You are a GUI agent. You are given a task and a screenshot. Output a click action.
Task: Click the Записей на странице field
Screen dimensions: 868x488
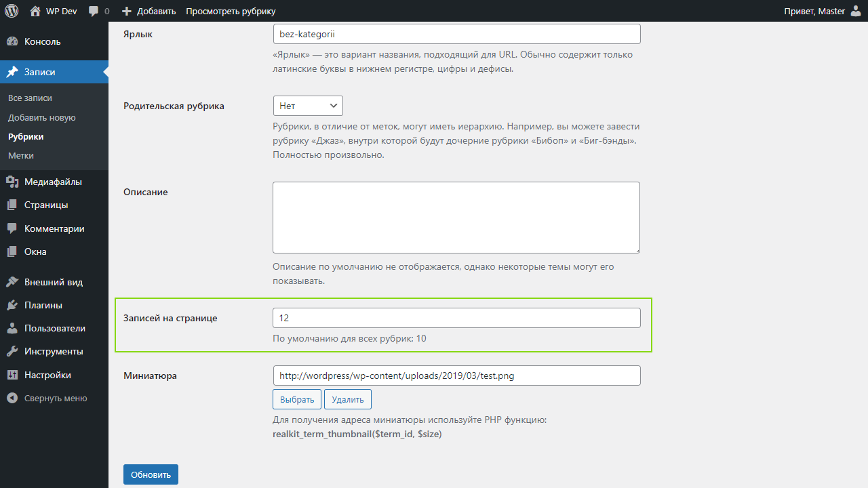click(x=456, y=318)
